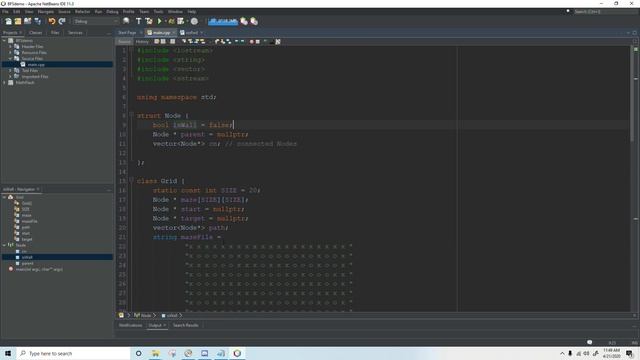This screenshot has width=640, height=360.
Task: Click the first toolbar icon after memory bar
Action: [x=244, y=21]
